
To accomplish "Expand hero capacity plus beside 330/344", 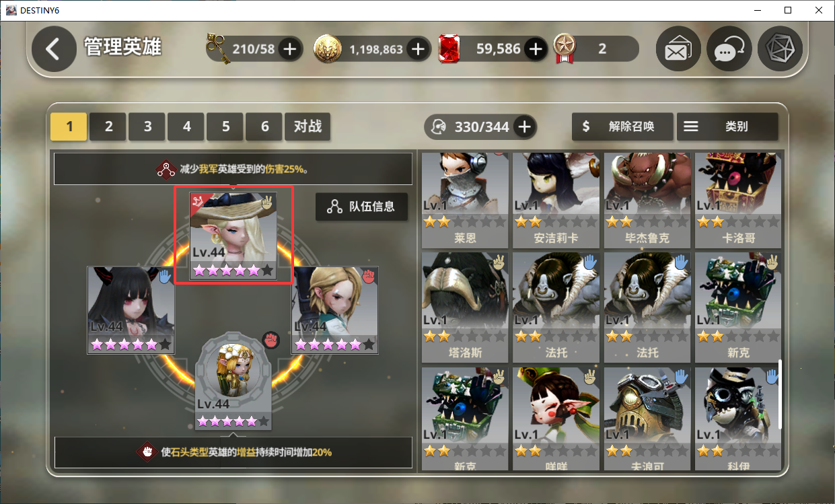I will coord(525,127).
